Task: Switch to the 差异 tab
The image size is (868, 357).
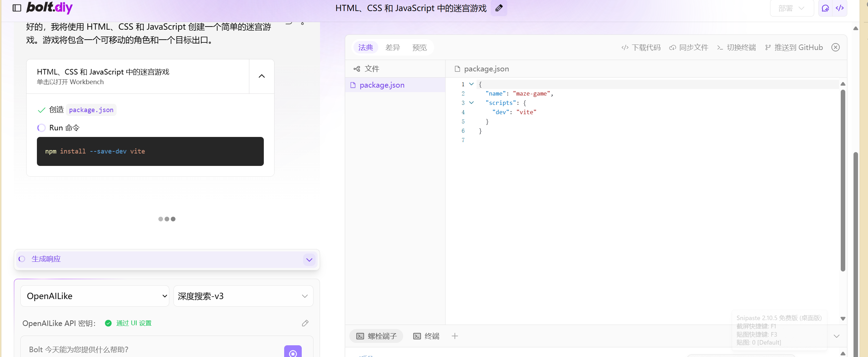Action: 393,47
